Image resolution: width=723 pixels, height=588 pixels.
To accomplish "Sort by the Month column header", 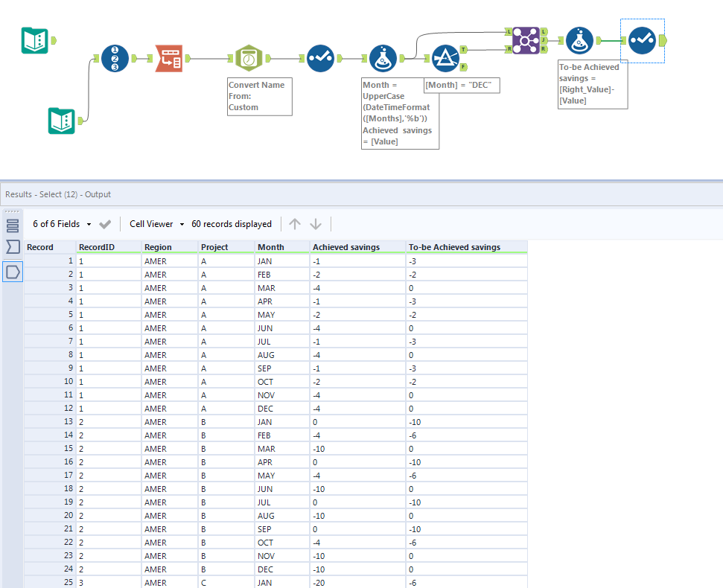I will point(272,247).
